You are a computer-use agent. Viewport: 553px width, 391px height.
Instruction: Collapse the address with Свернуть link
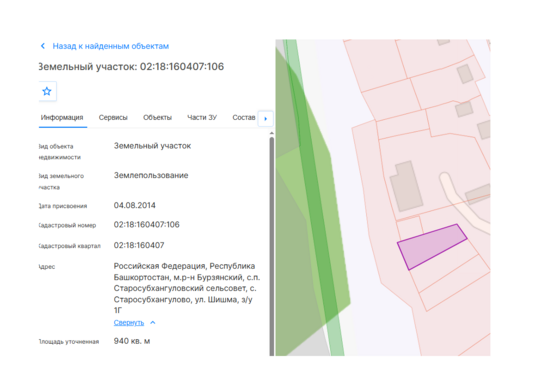pyautogui.click(x=129, y=323)
